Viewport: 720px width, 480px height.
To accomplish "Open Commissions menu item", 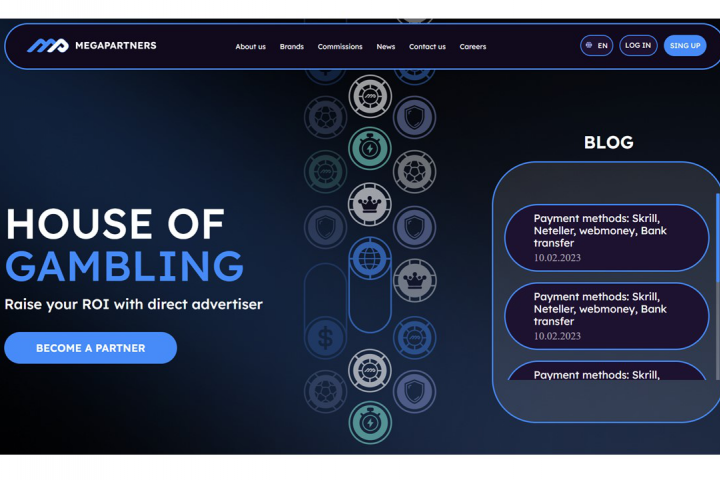I will tap(340, 46).
